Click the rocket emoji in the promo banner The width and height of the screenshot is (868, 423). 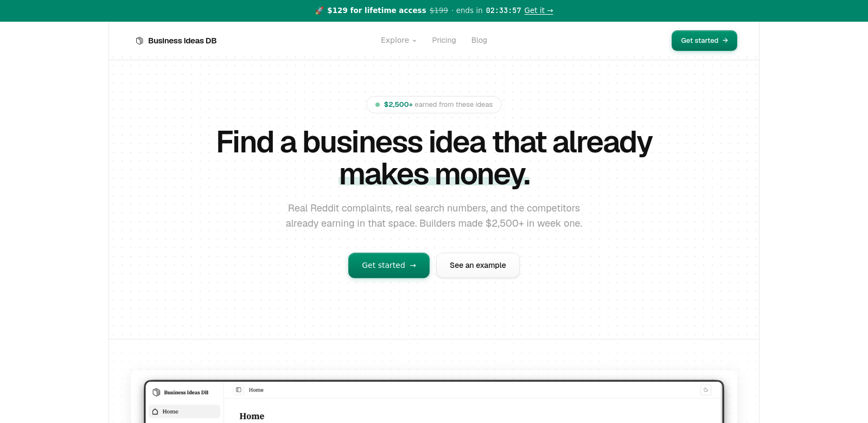(320, 10)
